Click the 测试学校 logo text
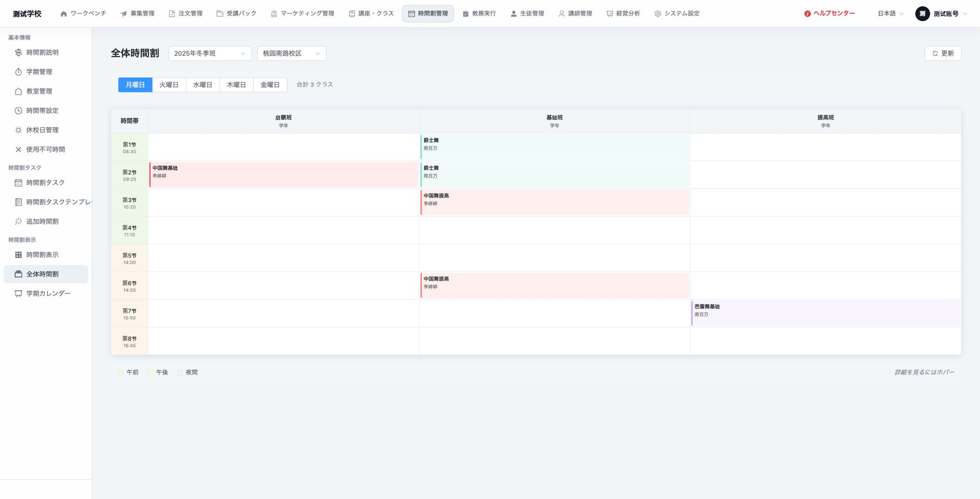Viewport: 980px width, 499px height. click(27, 13)
